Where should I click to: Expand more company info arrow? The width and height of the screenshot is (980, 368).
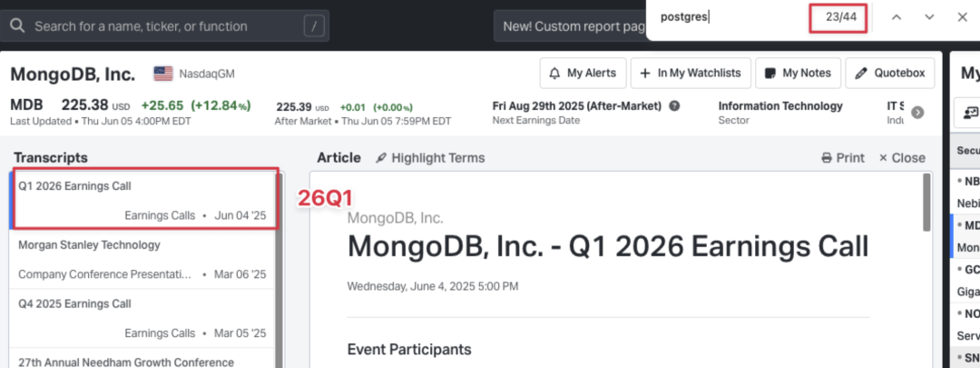coord(917,113)
